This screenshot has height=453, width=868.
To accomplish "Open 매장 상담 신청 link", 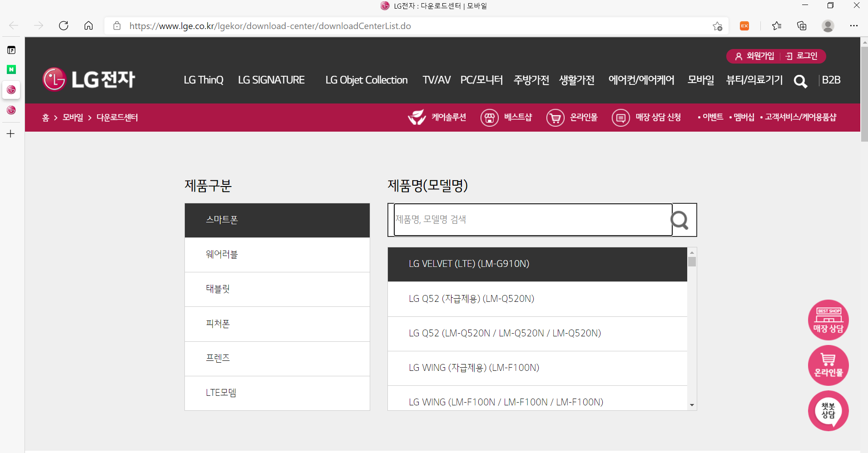I will 646,118.
